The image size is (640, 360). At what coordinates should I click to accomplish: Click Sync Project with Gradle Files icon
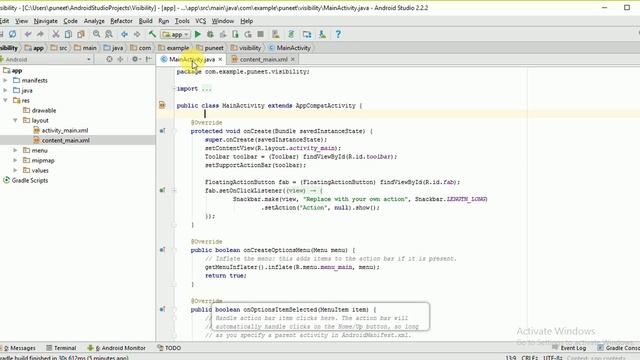pyautogui.click(x=291, y=34)
